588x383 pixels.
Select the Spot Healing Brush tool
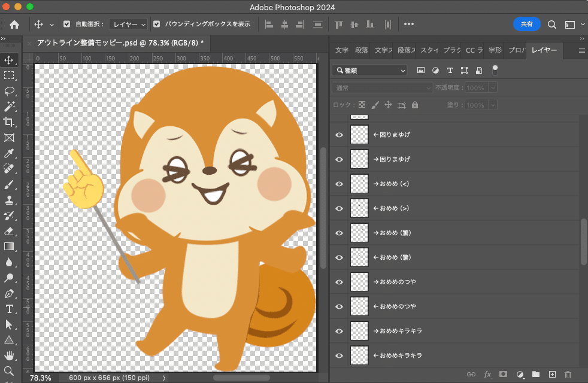(x=9, y=169)
